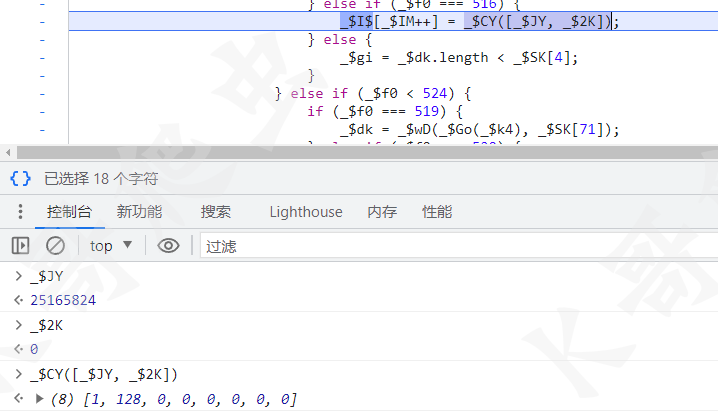Click the _$CY([_$JY, _$2K]) console entry
The width and height of the screenshot is (718, 414).
104,374
